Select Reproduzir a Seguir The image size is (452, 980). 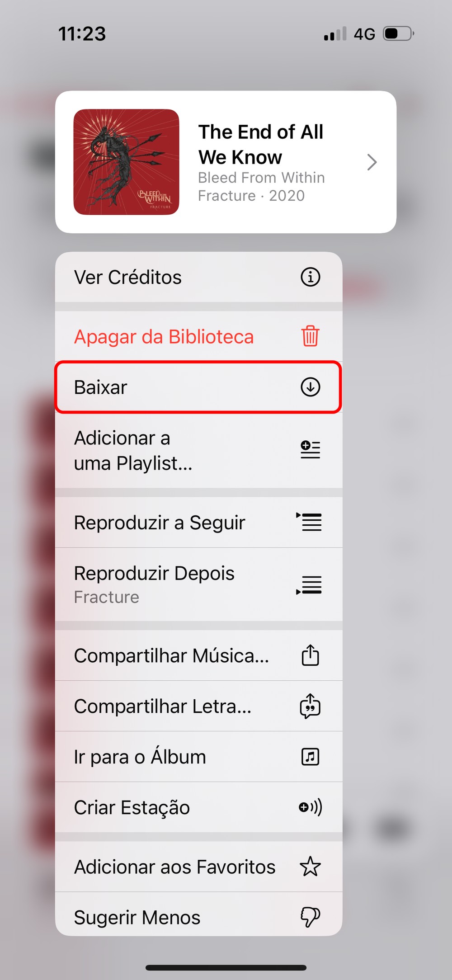tap(160, 523)
